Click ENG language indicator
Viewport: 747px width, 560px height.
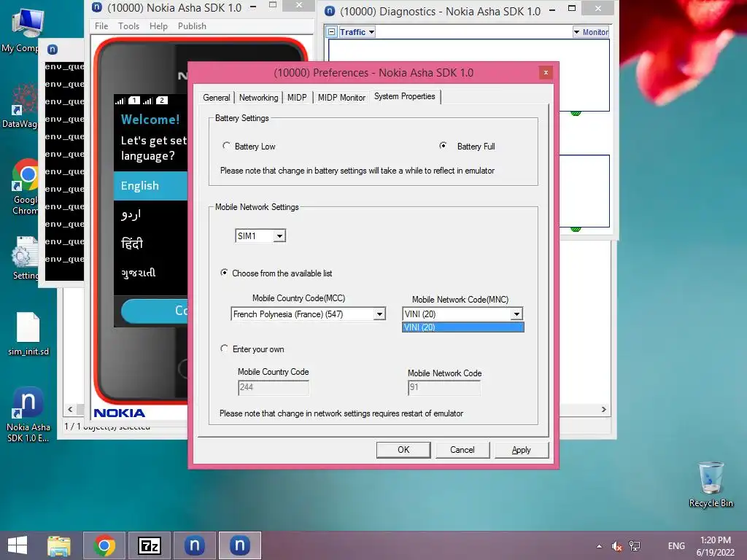(x=676, y=546)
